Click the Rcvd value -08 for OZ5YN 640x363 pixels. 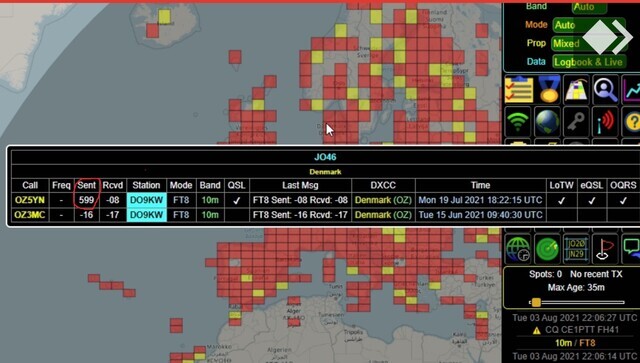coord(113,200)
